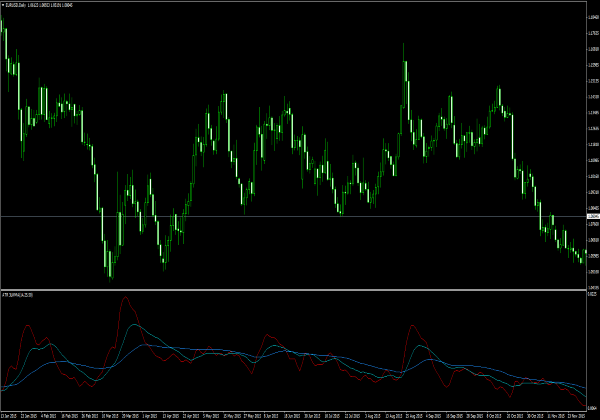
Task: Click the first date label on time axis
Action: [x=9, y=414]
